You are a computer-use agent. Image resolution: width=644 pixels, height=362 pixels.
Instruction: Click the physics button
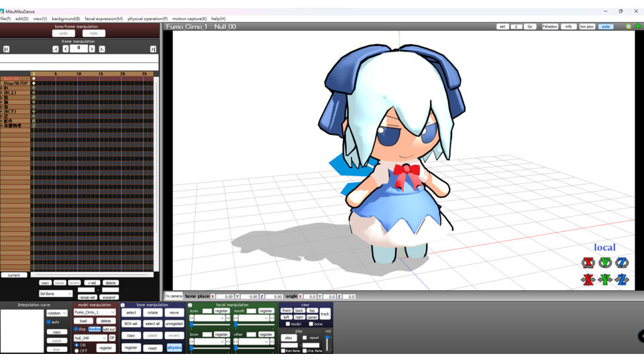coord(174,348)
